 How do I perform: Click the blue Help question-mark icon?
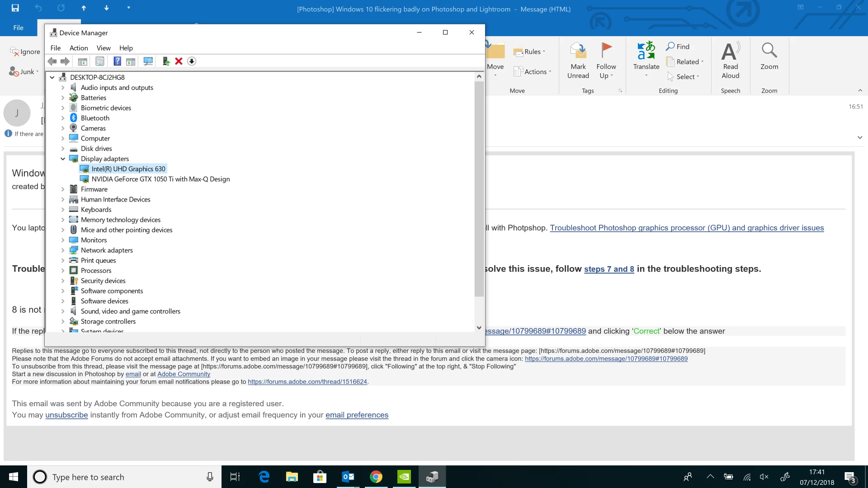click(117, 61)
